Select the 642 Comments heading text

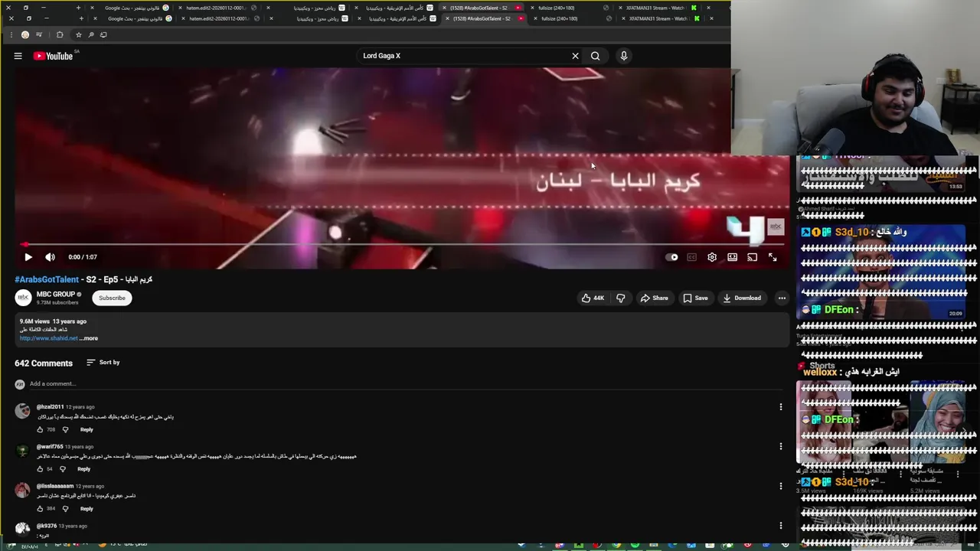pyautogui.click(x=44, y=364)
